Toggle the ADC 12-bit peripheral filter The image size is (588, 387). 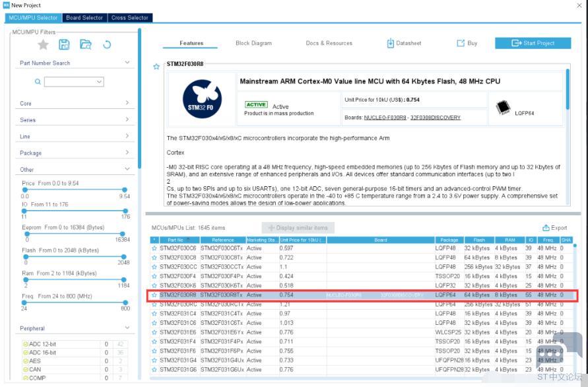click(x=26, y=344)
